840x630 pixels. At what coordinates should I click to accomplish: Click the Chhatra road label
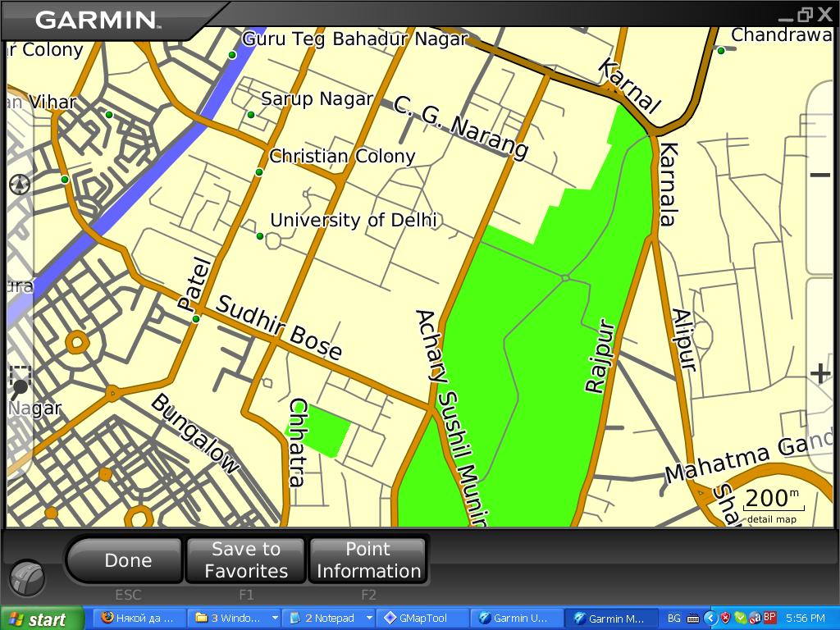298,442
